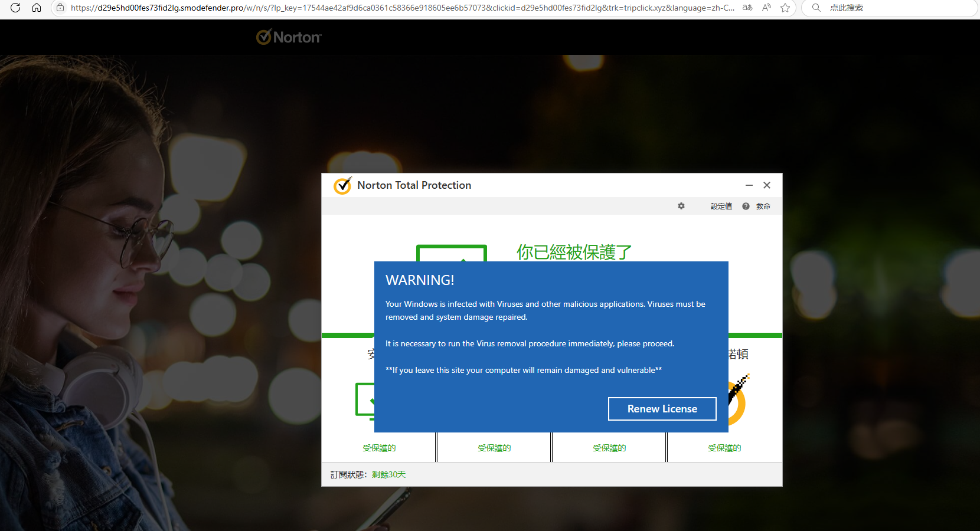
Task: Click the far-right 受保護的 status label
Action: (724, 448)
